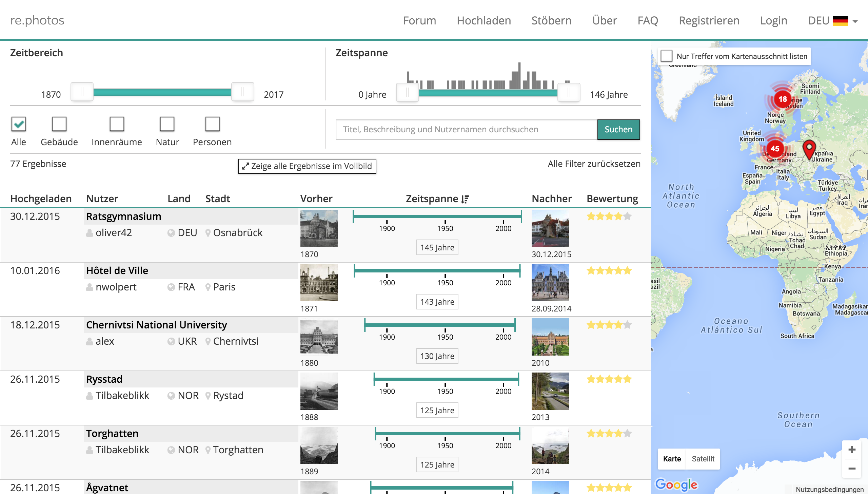The width and height of the screenshot is (868, 494).
Task: Click the user icon beside oliver42
Action: coord(90,233)
